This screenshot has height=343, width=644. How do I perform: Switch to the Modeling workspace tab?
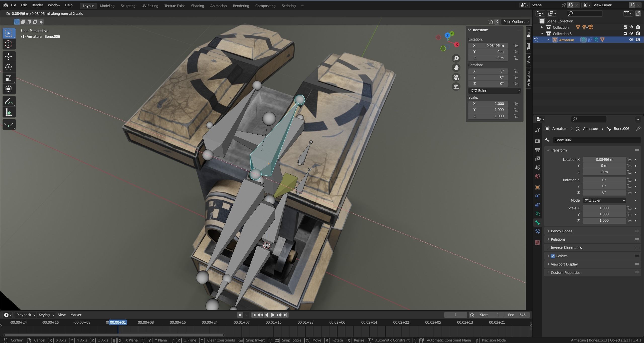click(107, 6)
